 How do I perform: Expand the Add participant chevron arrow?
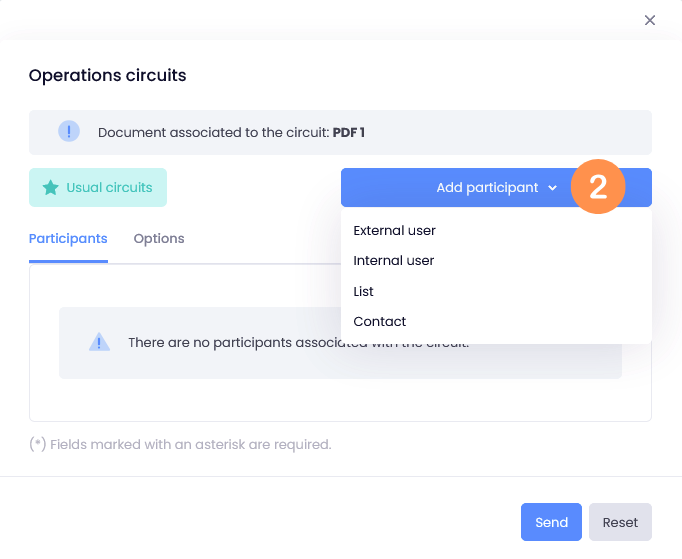[552, 188]
